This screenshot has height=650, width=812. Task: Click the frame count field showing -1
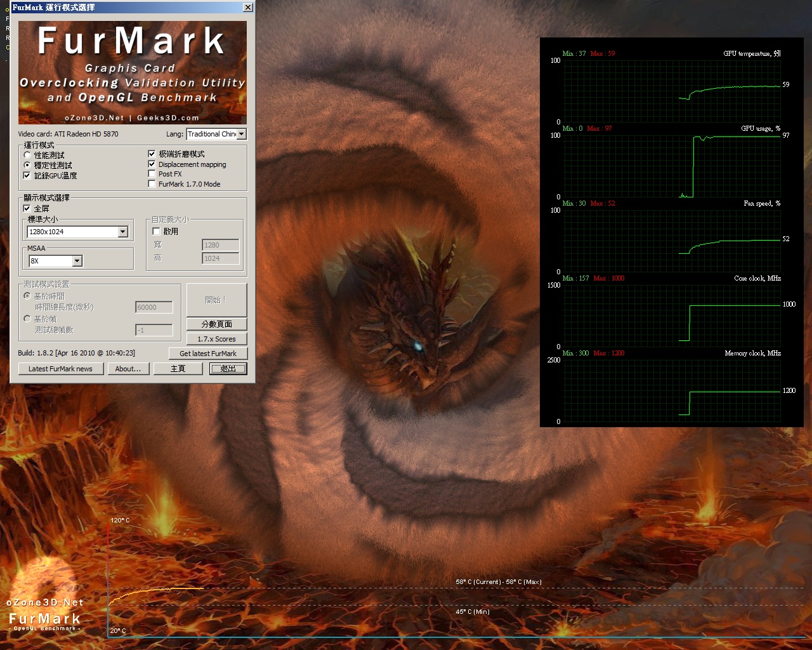(154, 330)
